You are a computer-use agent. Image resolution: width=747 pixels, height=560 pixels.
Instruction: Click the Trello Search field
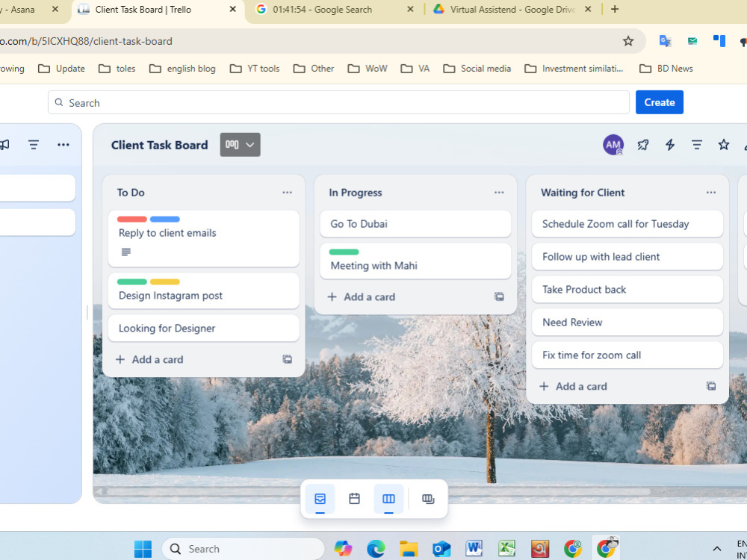[338, 102]
